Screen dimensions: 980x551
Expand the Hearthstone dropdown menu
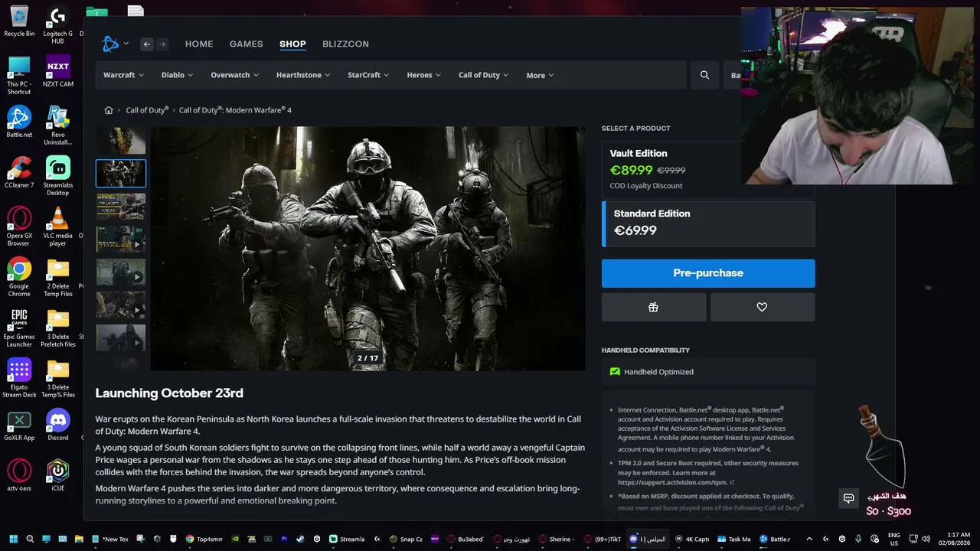pos(303,75)
